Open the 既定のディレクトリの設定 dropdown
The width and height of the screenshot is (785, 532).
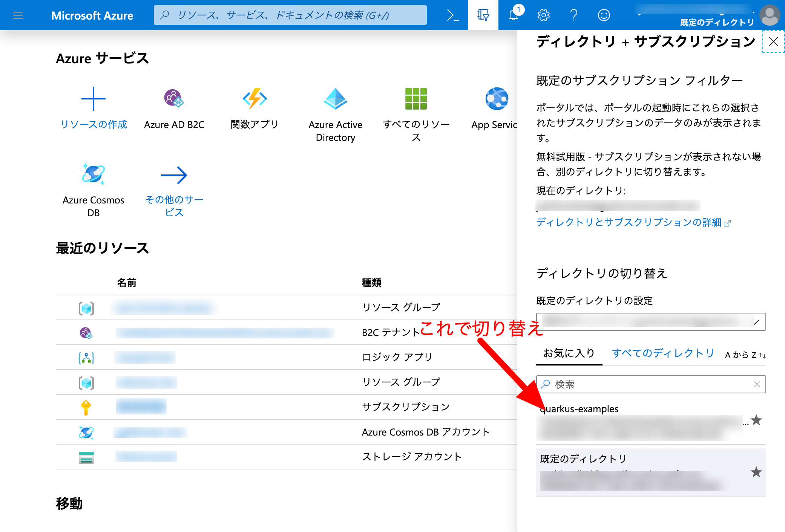[651, 322]
